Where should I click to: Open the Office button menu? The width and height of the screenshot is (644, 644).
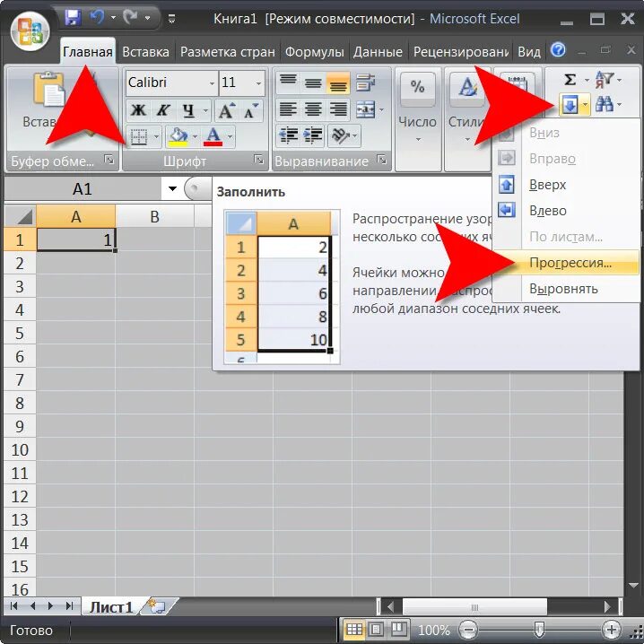pyautogui.click(x=30, y=31)
